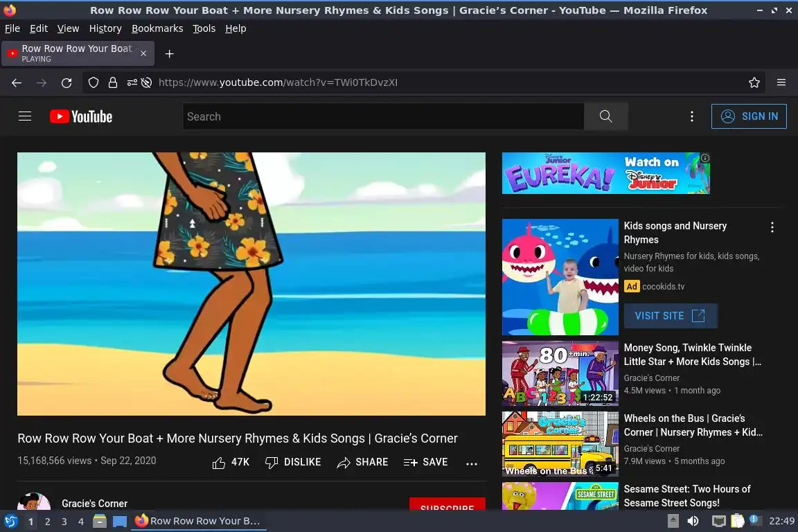Go to YouTube home via logo
This screenshot has width=798, height=532.
[x=81, y=116]
